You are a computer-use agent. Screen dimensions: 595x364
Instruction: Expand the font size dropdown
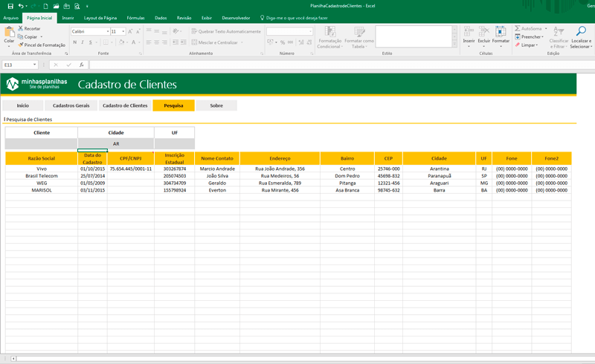tap(123, 31)
